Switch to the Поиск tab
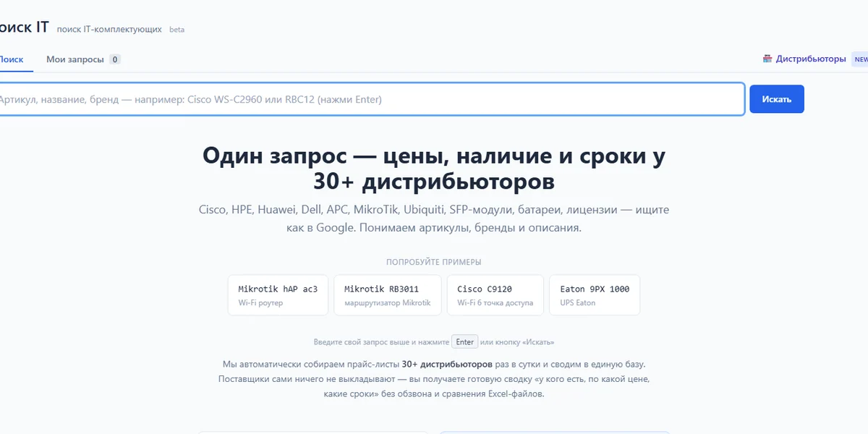Viewport: 868px width, 434px height. pyautogui.click(x=12, y=59)
